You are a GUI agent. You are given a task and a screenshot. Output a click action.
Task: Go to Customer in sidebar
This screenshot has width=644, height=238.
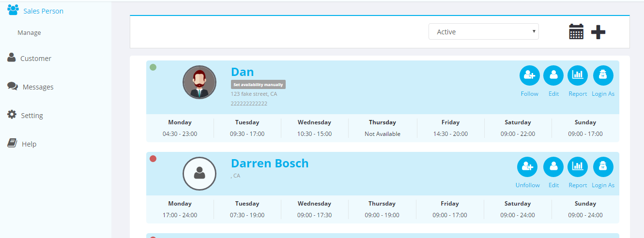point(35,59)
